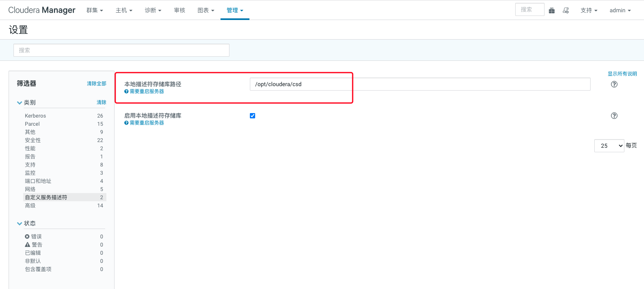Open the 25 per page dropdown
Viewport: 644px width, 289px height.
[x=609, y=146]
